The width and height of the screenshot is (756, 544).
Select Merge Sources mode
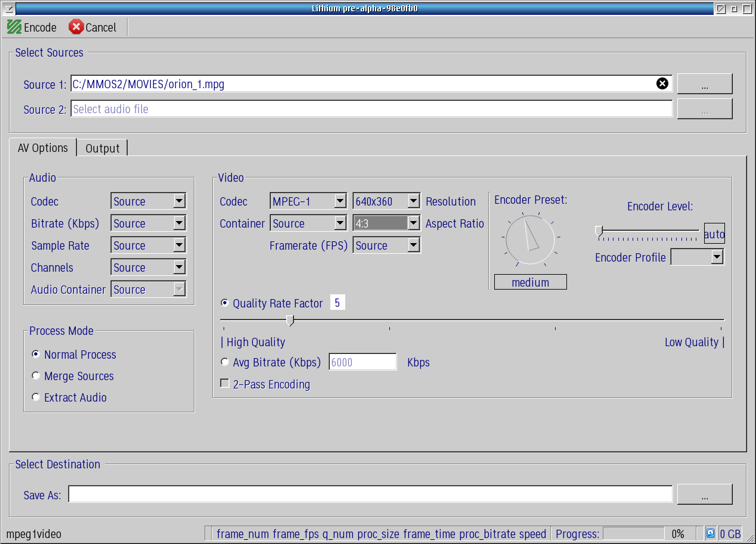36,376
